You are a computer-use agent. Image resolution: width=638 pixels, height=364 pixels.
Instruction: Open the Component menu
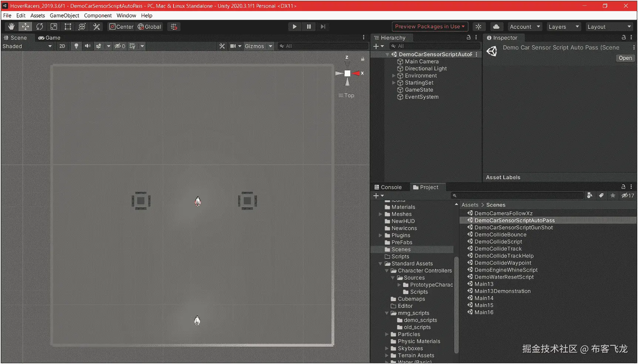click(98, 16)
